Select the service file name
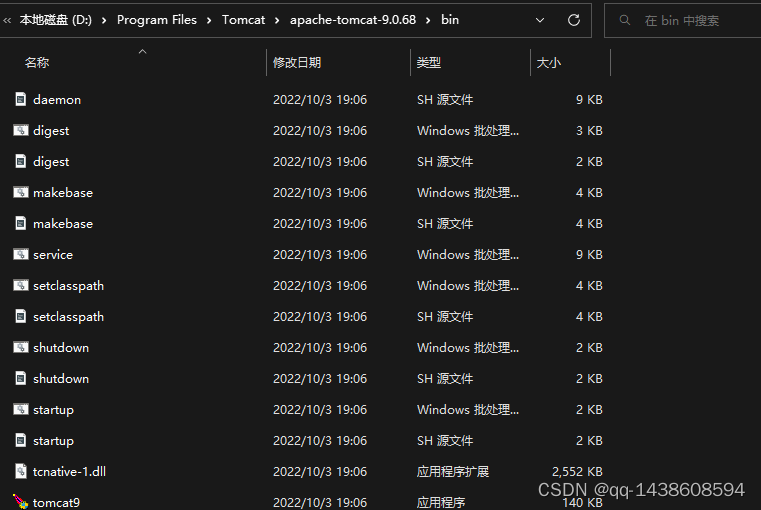This screenshot has width=761, height=510. (x=53, y=255)
